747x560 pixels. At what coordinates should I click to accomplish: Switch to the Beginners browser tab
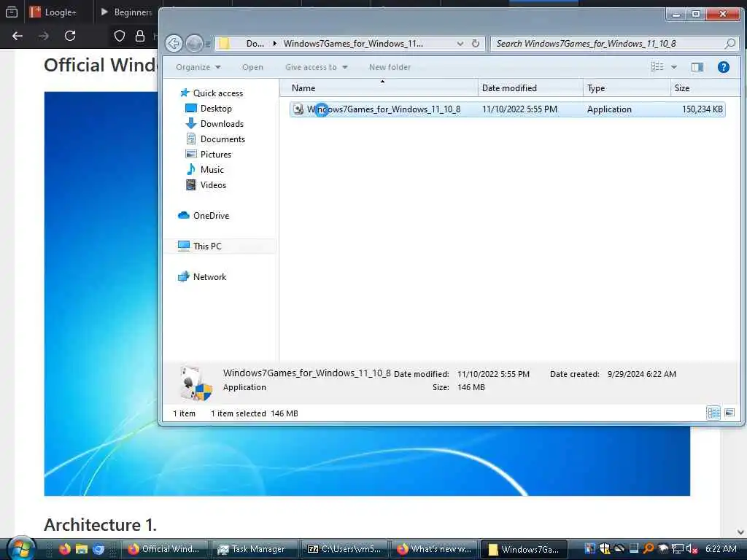click(125, 12)
